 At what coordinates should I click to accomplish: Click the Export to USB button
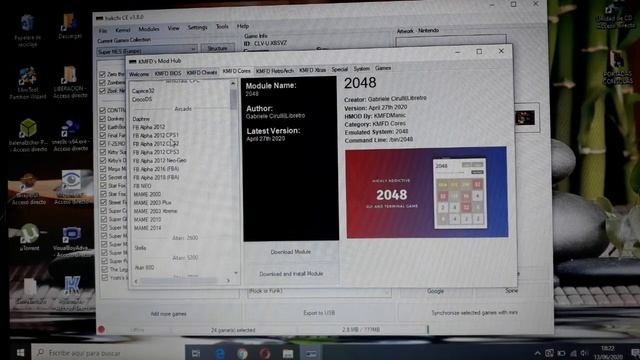pos(319,313)
